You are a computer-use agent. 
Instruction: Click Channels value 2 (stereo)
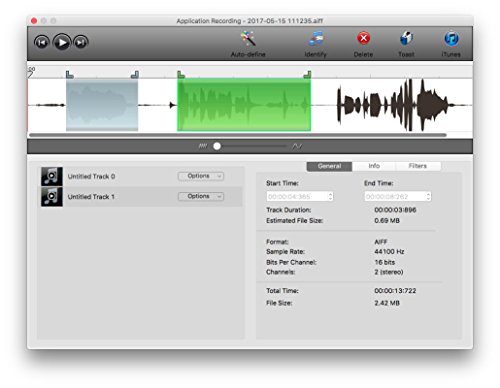[389, 272]
